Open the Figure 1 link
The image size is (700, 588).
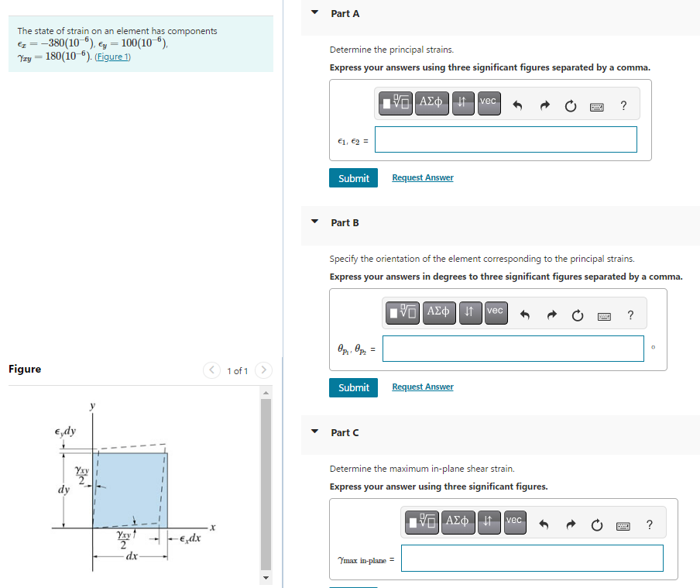(112, 57)
